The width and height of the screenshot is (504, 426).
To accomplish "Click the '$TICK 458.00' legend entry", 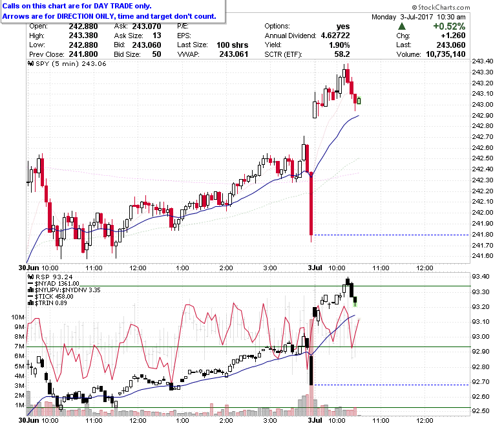I will (x=54, y=297).
